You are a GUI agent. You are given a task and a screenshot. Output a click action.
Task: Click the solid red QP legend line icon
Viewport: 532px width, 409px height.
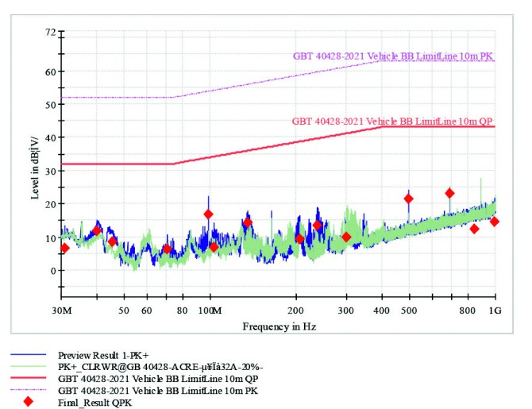click(29, 378)
